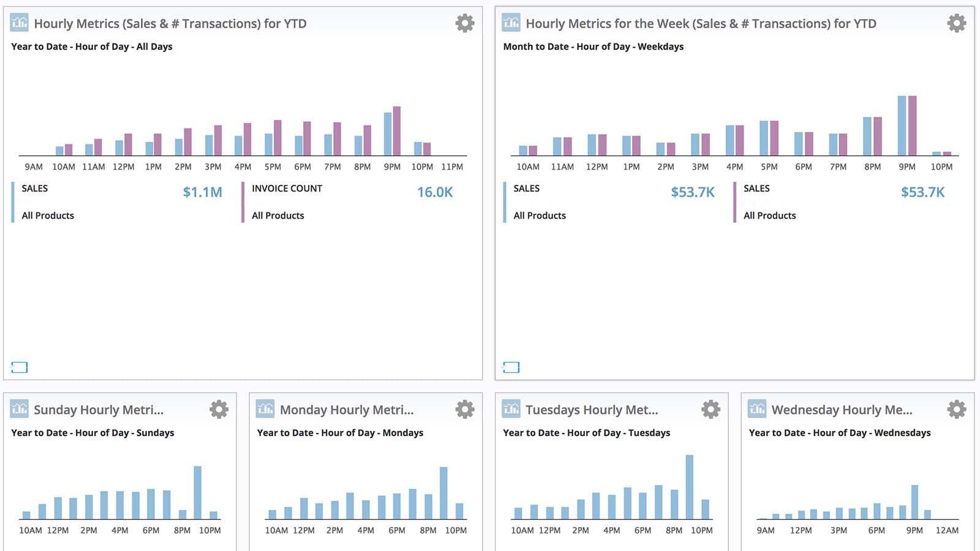
Task: Select Tuesdays Hourly Met... widget title
Action: (592, 410)
